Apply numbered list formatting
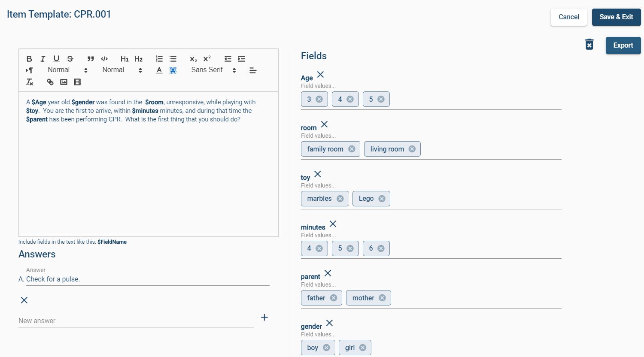Screen dimensions: 644x357 [x=159, y=59]
